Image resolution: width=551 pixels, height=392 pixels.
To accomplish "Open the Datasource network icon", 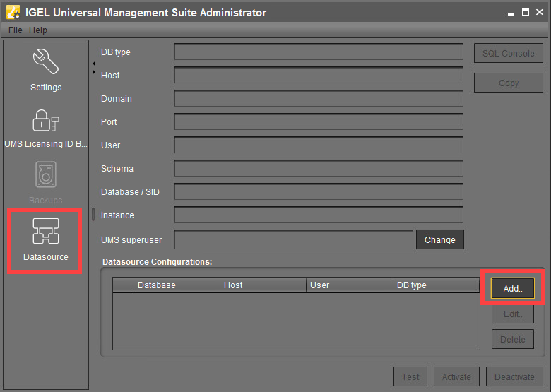I will click(x=45, y=232).
